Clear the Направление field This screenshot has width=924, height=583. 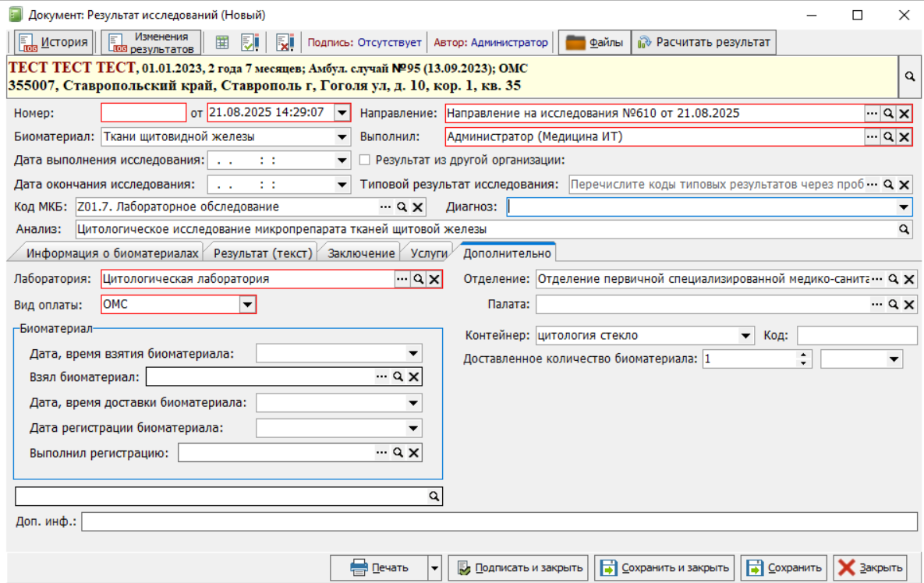click(904, 113)
